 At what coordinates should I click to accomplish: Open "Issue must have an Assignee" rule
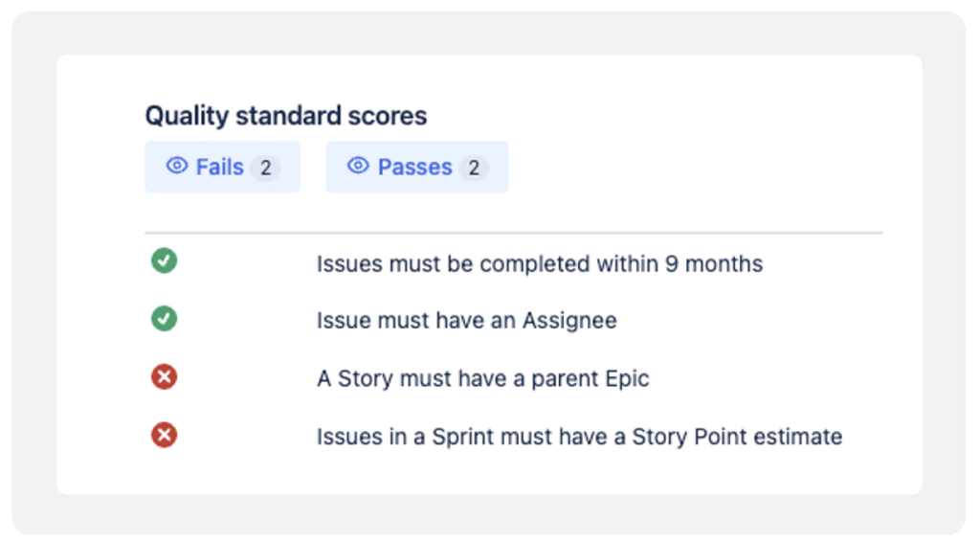coord(466,321)
